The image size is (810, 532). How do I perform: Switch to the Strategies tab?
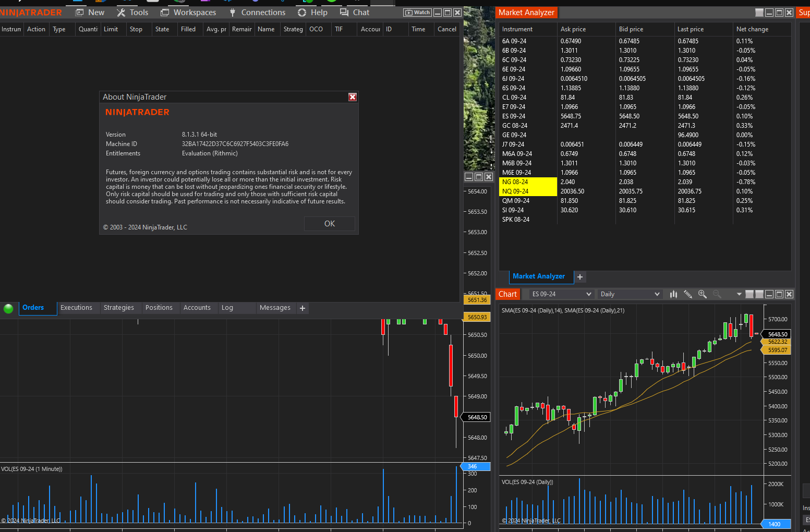pyautogui.click(x=119, y=308)
